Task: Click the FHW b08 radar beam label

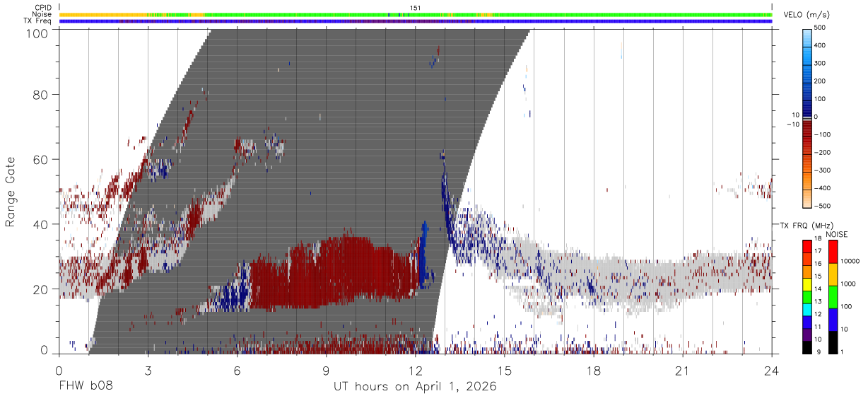Action: pos(86,387)
